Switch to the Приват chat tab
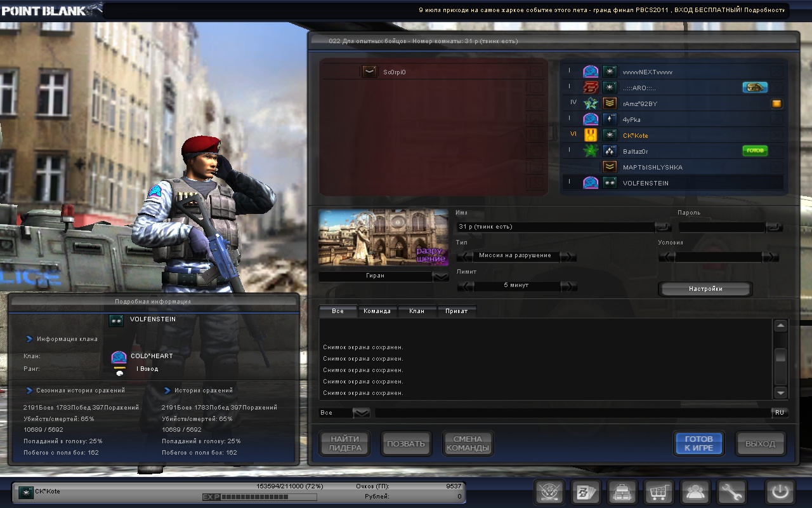Screen dimensions: 812x508 coord(456,311)
